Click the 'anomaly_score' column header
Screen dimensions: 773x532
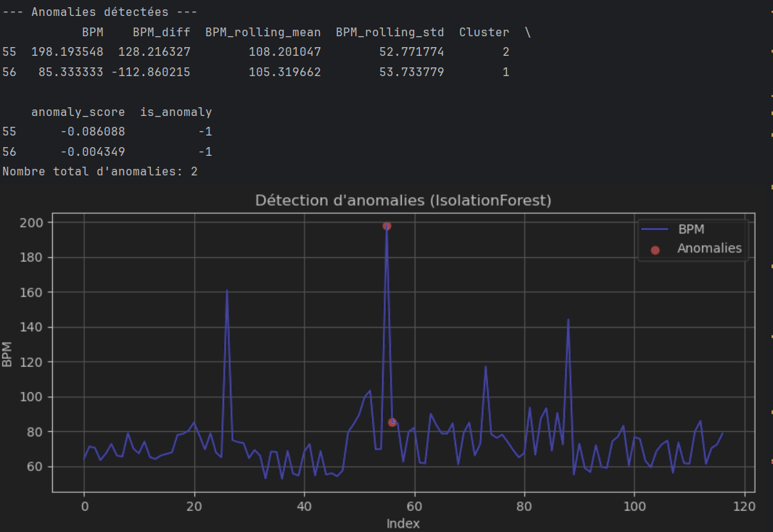point(78,112)
